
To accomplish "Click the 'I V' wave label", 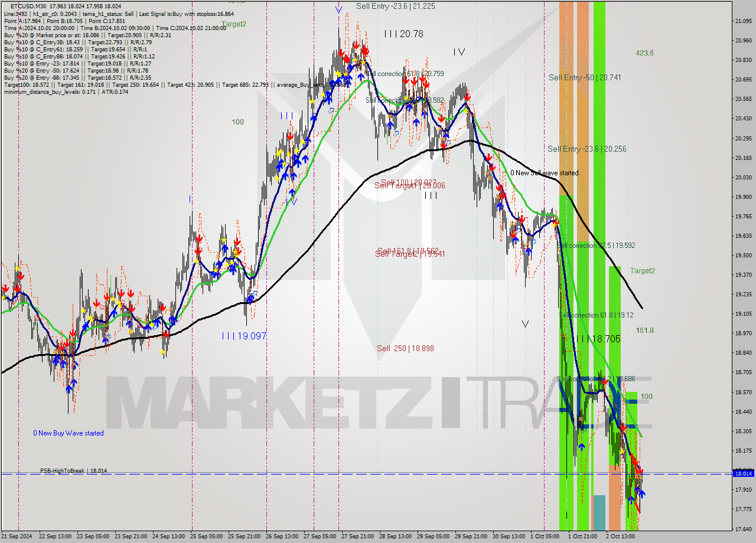I will tap(459, 52).
